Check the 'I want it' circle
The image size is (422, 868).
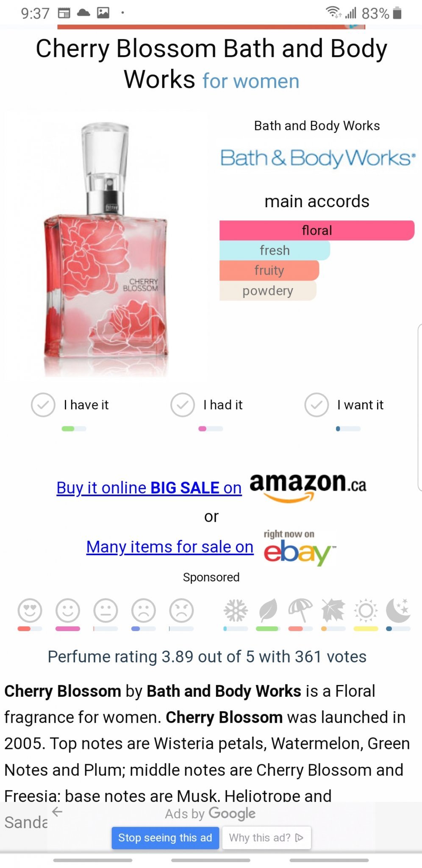[x=316, y=405]
